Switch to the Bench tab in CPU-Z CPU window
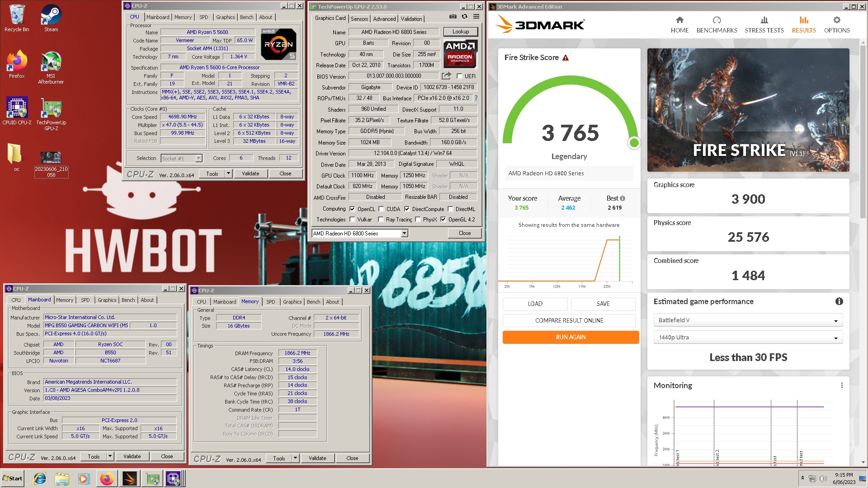The height and width of the screenshot is (488, 868). (x=246, y=17)
